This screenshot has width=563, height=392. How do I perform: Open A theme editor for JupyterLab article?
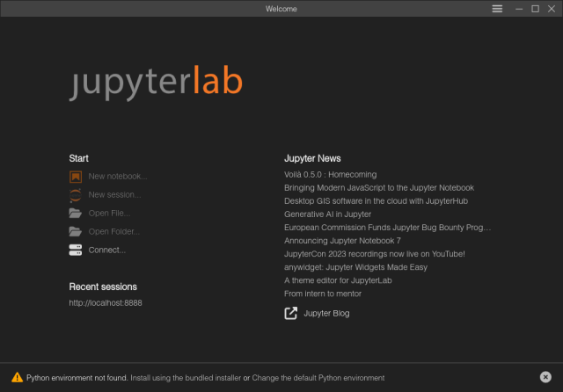pyautogui.click(x=338, y=281)
